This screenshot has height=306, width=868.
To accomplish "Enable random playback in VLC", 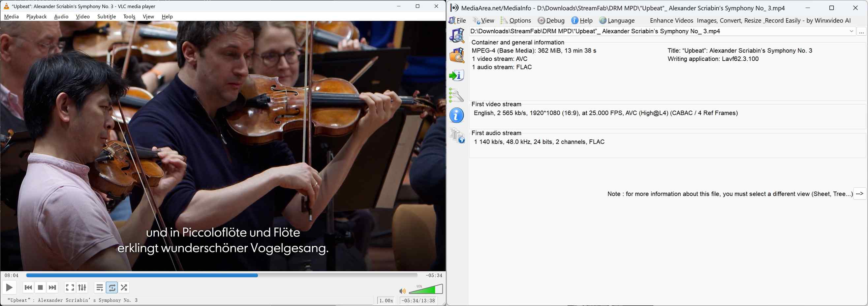I will tap(124, 288).
